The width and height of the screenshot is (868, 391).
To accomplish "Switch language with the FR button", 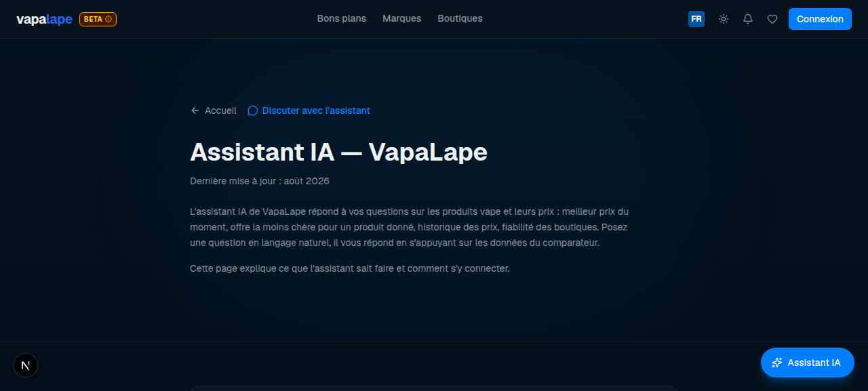I will pyautogui.click(x=696, y=19).
